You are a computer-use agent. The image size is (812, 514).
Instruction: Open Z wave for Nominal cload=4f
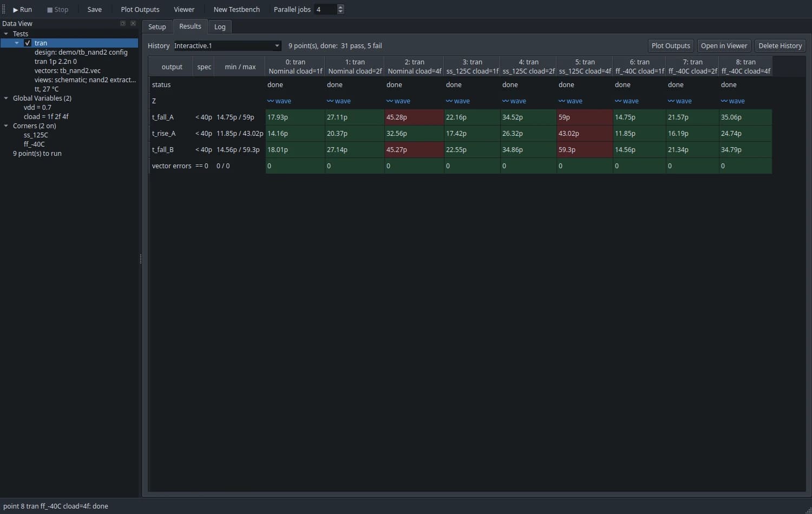[x=398, y=101]
